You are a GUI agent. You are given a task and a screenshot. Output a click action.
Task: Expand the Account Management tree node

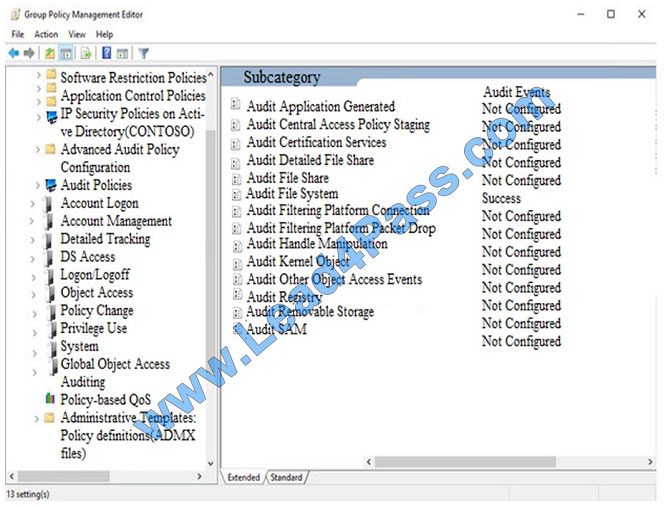(x=32, y=221)
